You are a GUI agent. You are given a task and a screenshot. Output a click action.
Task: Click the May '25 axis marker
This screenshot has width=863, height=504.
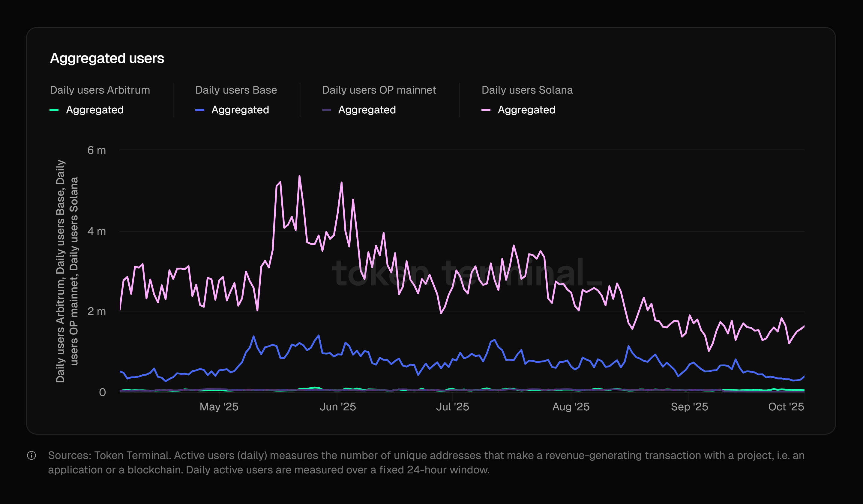pyautogui.click(x=219, y=407)
